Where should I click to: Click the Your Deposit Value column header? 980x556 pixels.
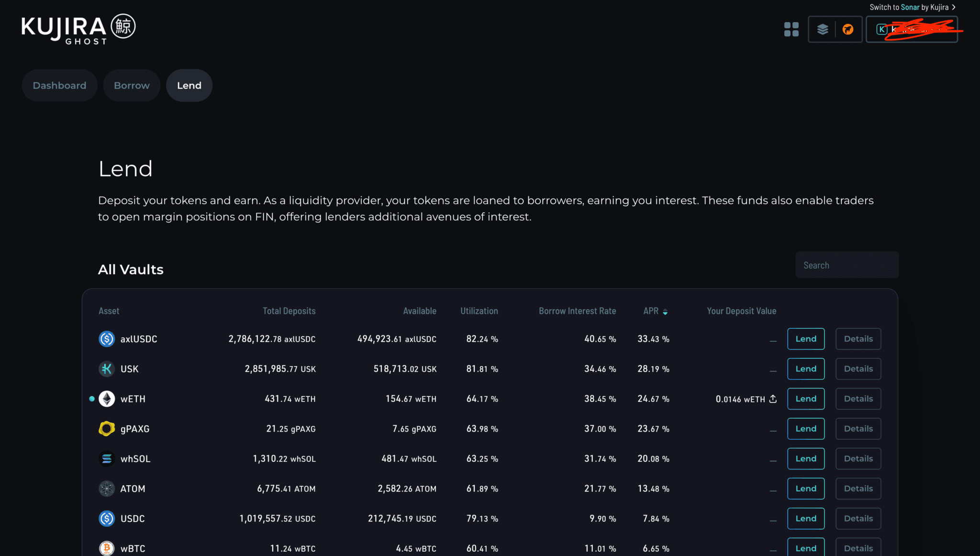(x=742, y=311)
